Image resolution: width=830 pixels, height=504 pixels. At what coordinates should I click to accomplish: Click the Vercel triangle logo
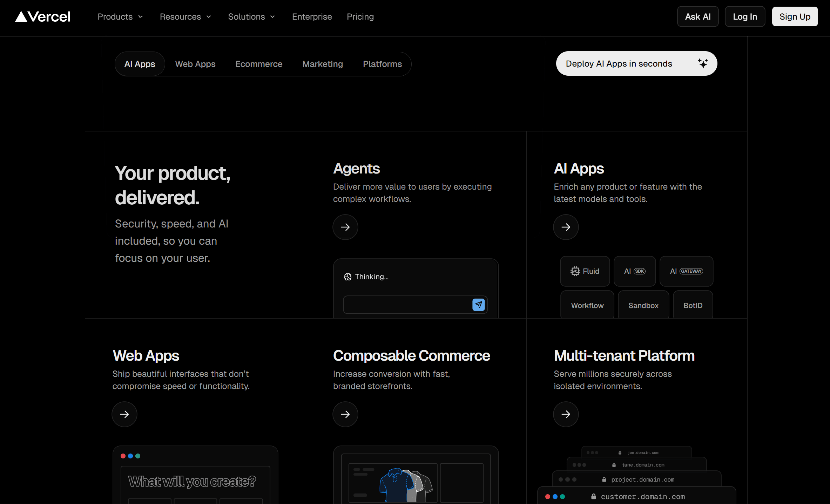coord(21,16)
